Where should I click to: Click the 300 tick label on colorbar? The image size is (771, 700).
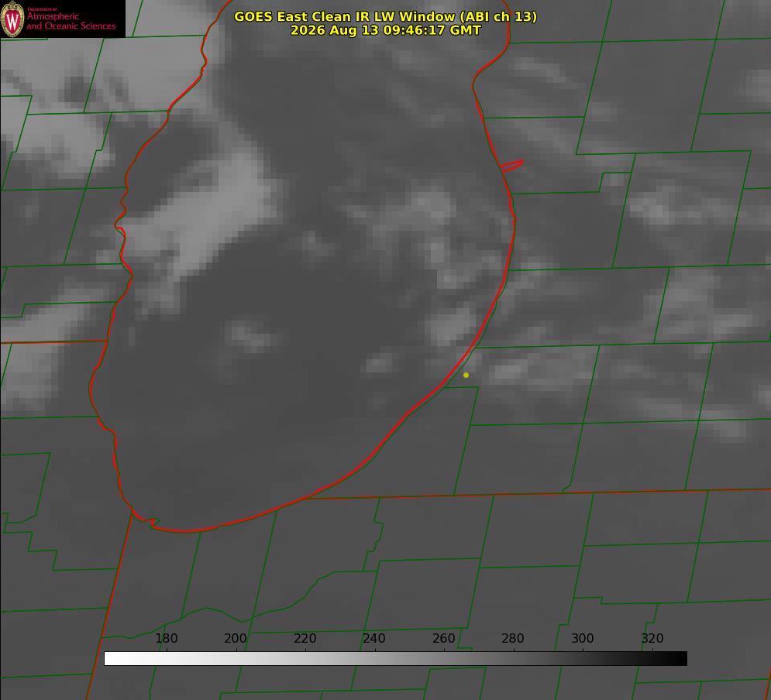583,638
